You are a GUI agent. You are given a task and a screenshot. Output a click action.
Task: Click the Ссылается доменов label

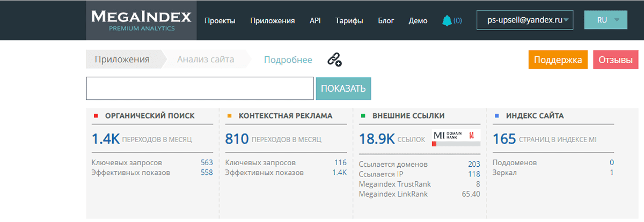tap(393, 164)
